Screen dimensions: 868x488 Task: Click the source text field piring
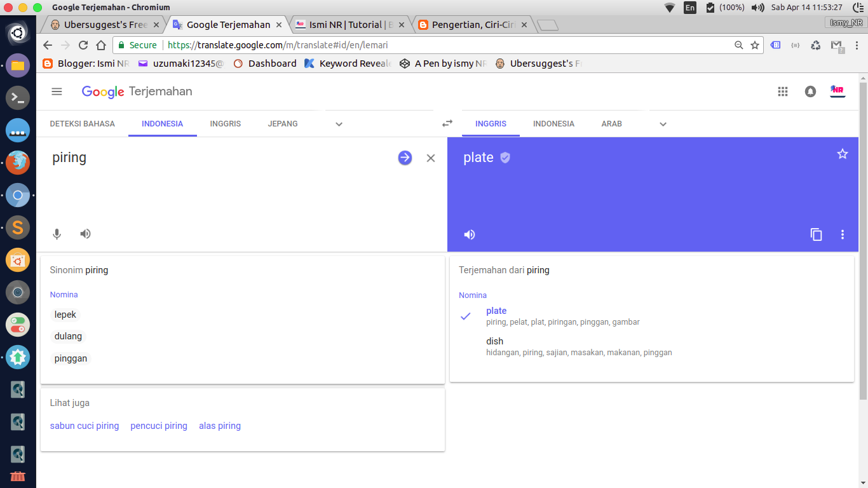click(219, 158)
